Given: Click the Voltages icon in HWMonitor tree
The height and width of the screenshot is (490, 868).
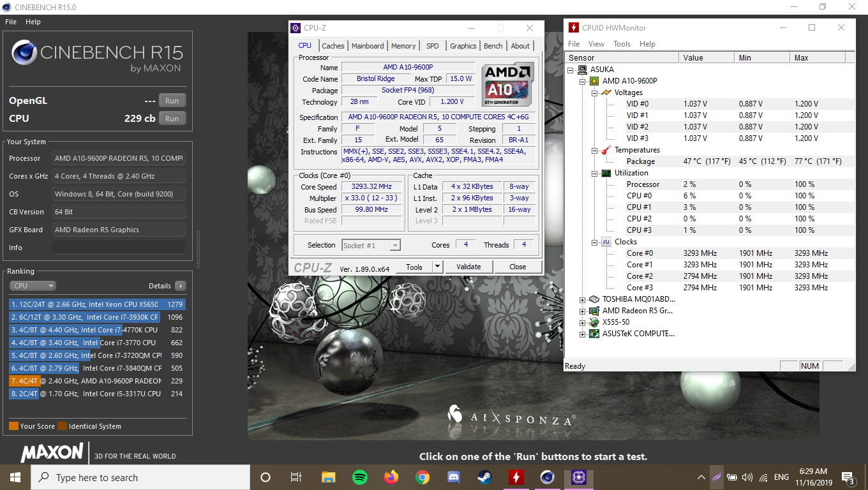Looking at the screenshot, I should tap(606, 93).
